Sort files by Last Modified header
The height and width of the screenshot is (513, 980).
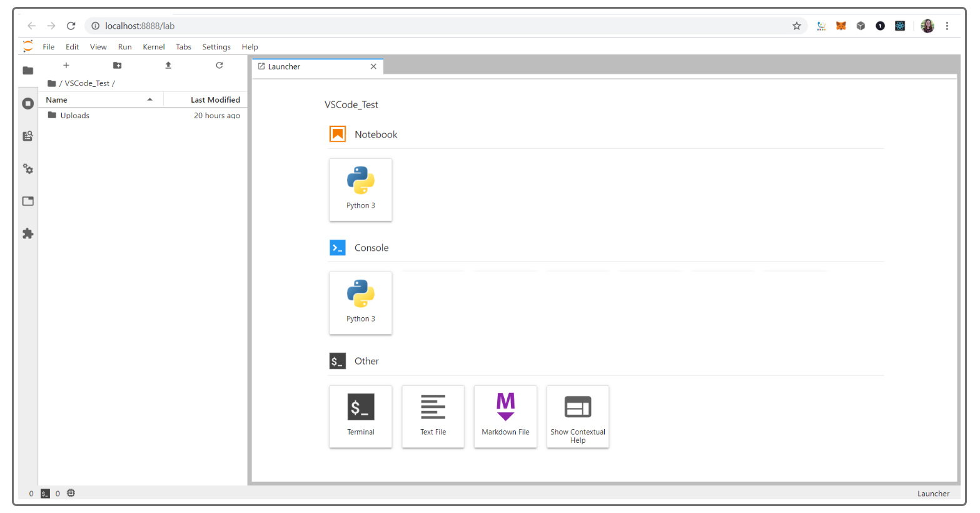(x=206, y=99)
